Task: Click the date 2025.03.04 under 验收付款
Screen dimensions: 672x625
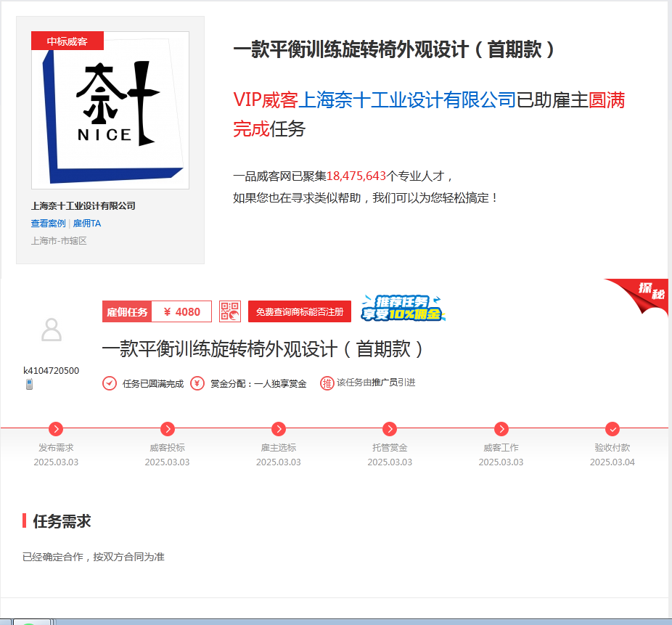Action: point(612,462)
